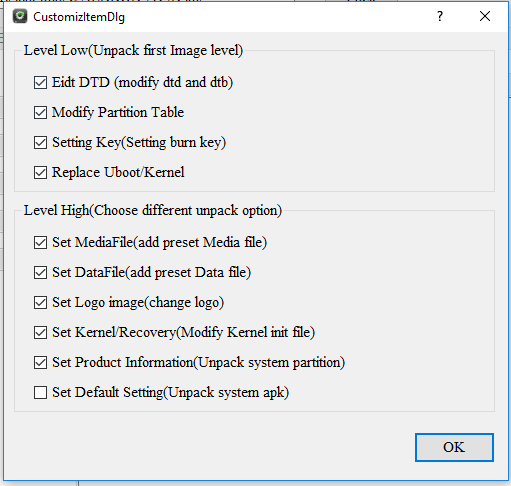Viewport: 511px width, 486px height.
Task: Disable Setting Key burn key option
Action: click(x=40, y=142)
